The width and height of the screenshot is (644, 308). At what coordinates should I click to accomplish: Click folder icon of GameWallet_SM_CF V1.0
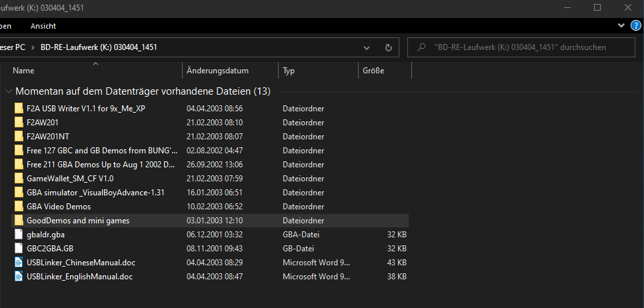19,178
